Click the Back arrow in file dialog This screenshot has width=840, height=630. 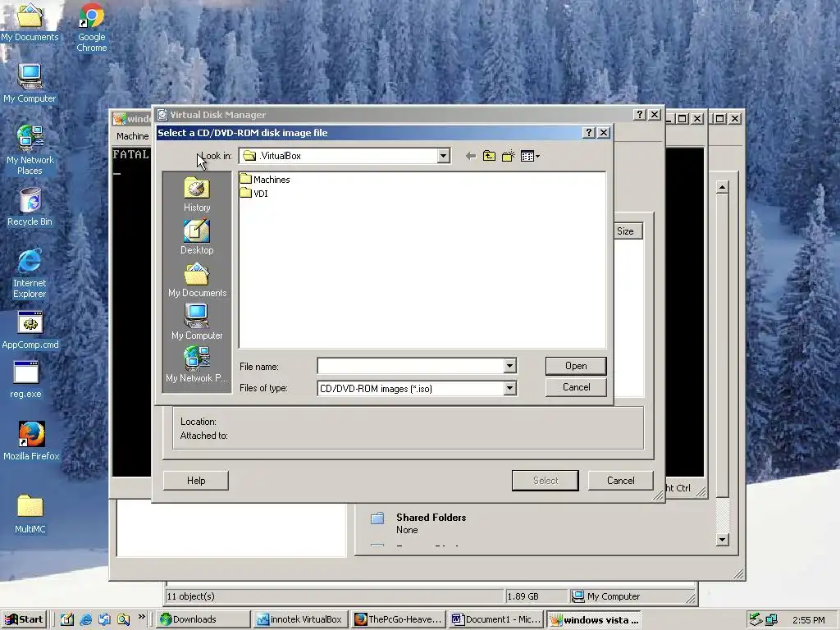470,156
